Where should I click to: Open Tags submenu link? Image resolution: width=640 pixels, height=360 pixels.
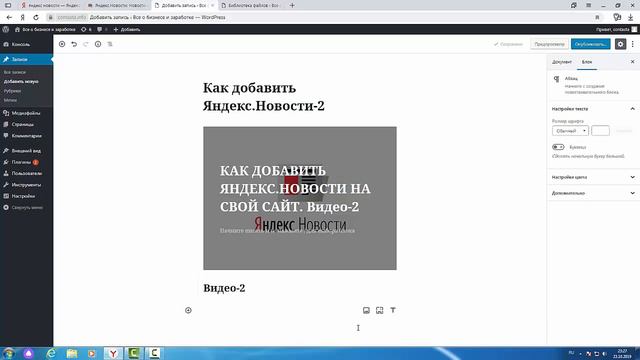pyautogui.click(x=10, y=100)
